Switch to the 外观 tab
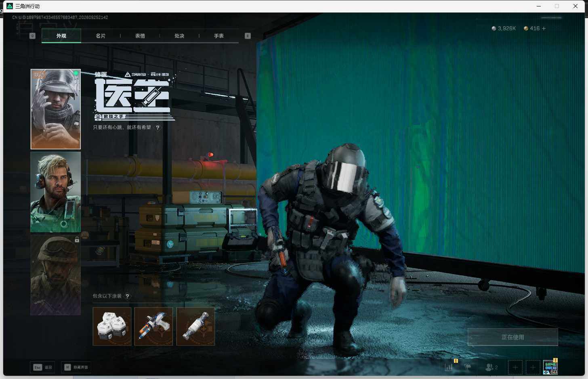 pyautogui.click(x=61, y=36)
